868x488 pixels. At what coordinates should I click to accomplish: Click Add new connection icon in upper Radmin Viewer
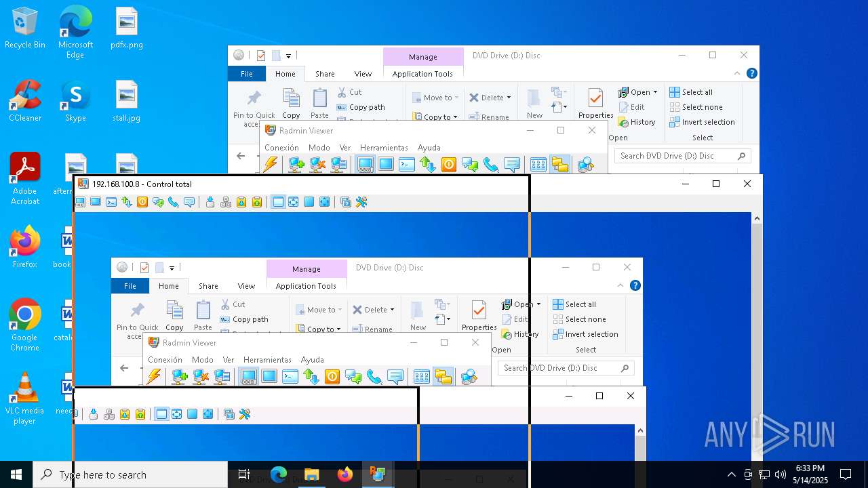[296, 164]
